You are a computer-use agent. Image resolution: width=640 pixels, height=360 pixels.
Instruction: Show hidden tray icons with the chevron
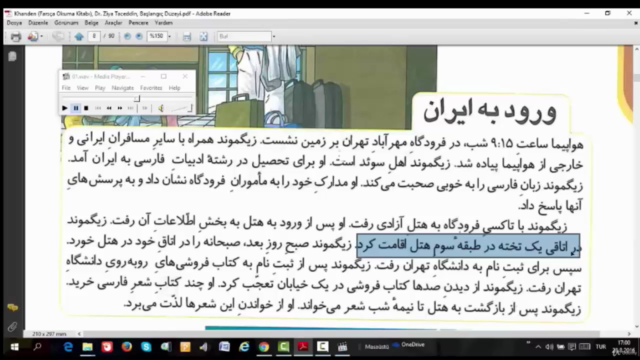click(538, 347)
